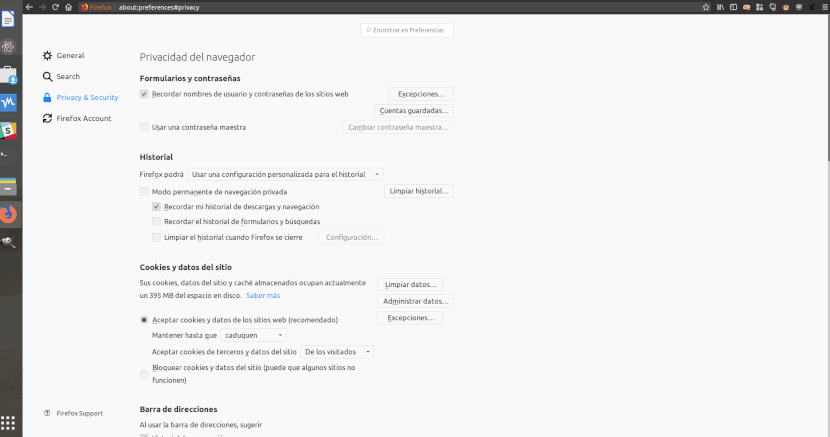Bookmark this page with the star icon
Image resolution: width=830 pixels, height=437 pixels.
706,6
